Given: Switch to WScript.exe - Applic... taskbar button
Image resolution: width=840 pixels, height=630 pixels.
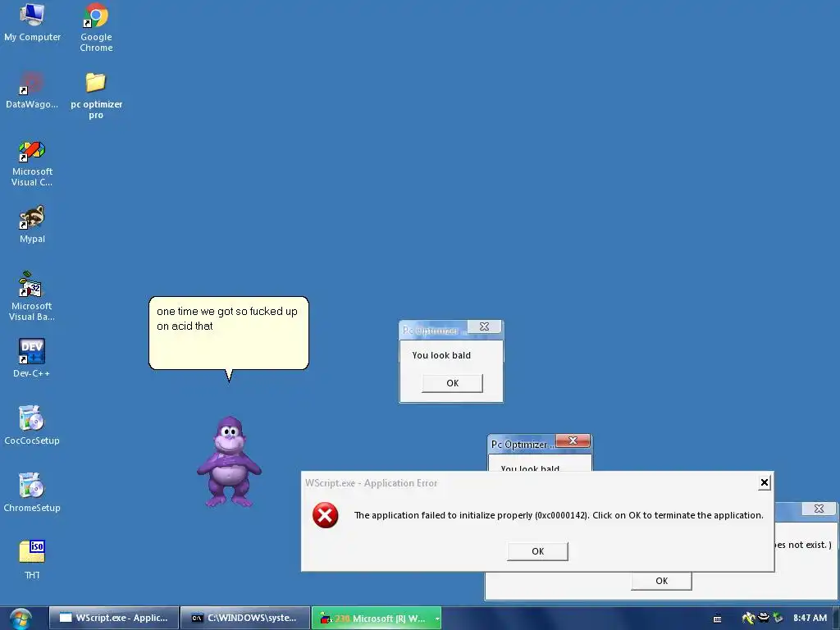Looking at the screenshot, I should (113, 618).
